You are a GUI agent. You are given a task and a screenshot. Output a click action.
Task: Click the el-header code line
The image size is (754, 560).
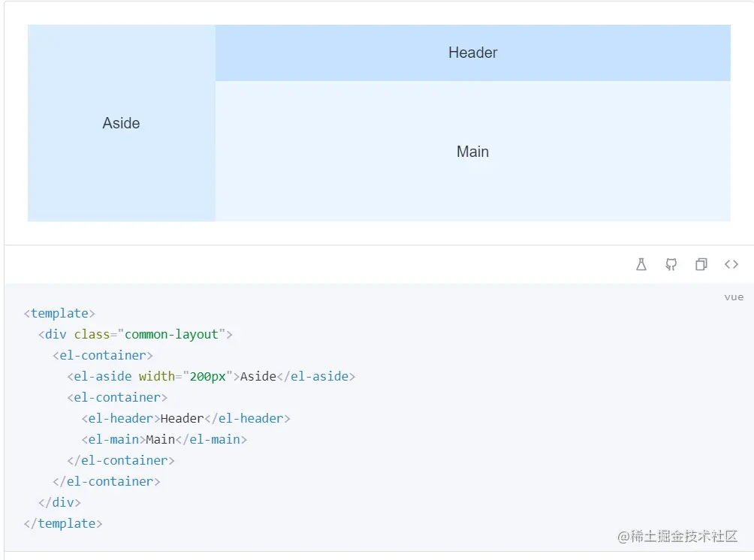(x=185, y=418)
